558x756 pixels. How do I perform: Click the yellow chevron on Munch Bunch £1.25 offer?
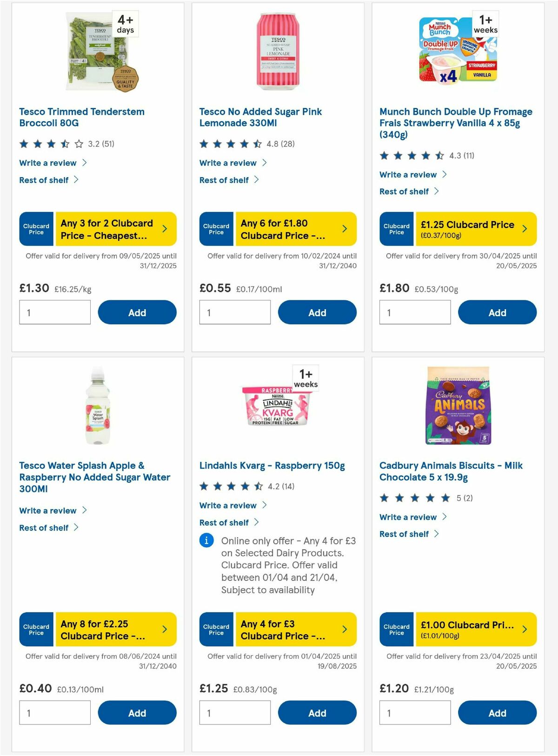pos(524,229)
